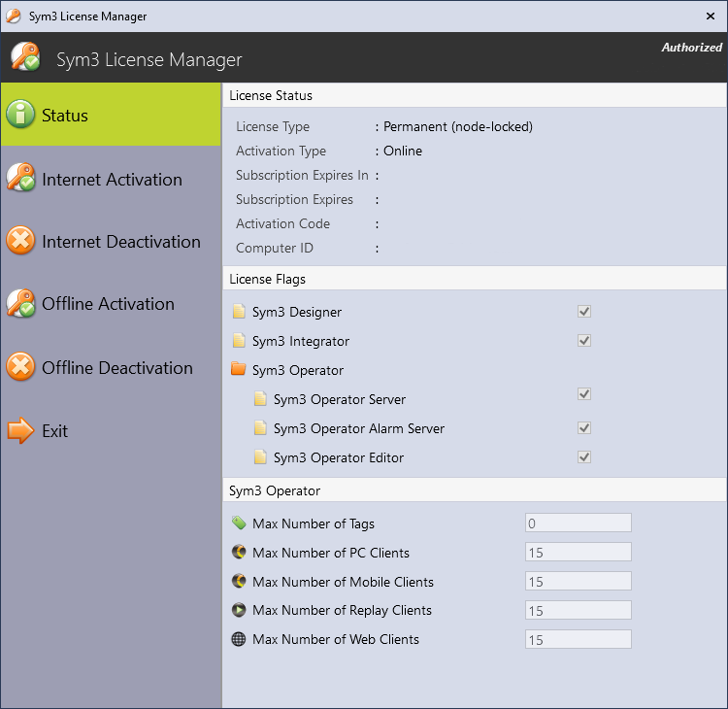Click the Subscription Expires In label

coord(302,175)
